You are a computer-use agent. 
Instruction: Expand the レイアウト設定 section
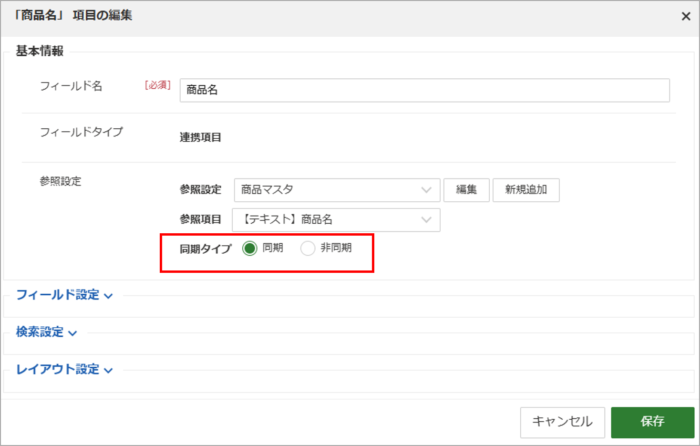64,370
